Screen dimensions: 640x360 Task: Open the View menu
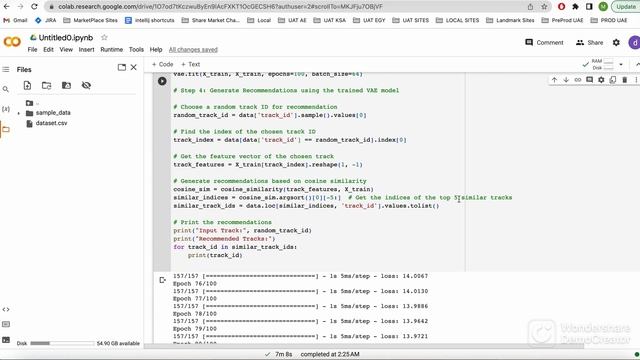coord(66,49)
